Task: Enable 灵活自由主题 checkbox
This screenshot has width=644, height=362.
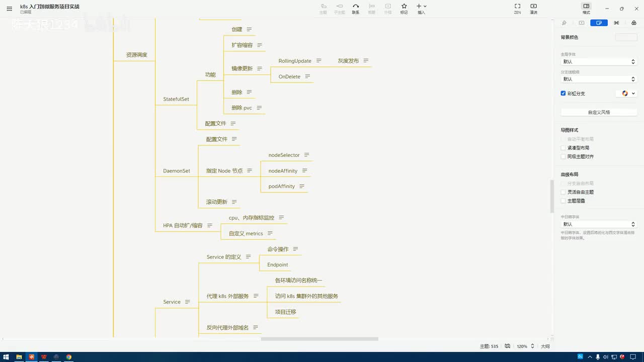Action: (x=563, y=192)
